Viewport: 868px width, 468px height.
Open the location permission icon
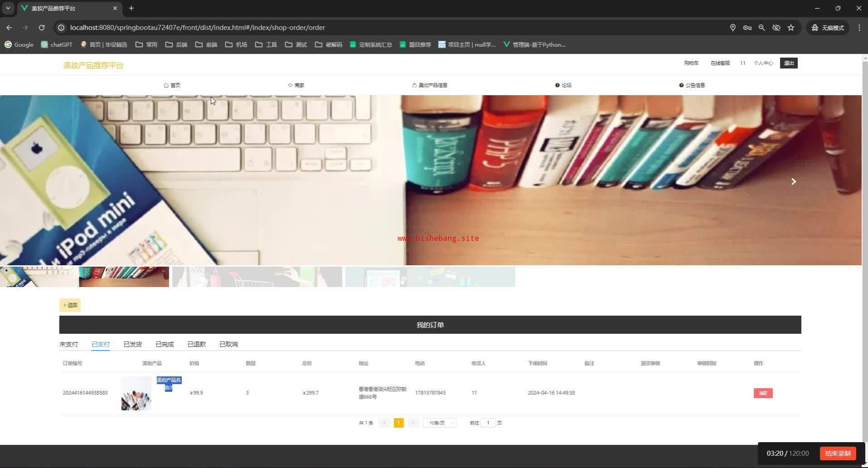pos(733,28)
